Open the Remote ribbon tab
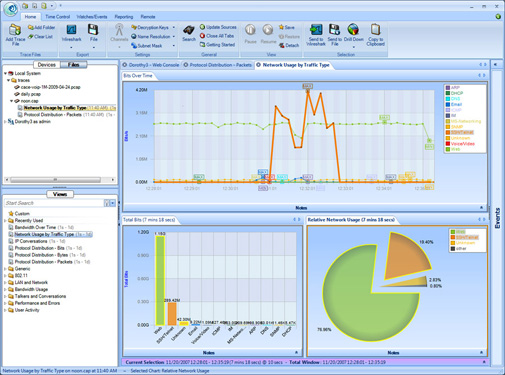Image resolution: width=505 pixels, height=375 pixels. (x=148, y=17)
